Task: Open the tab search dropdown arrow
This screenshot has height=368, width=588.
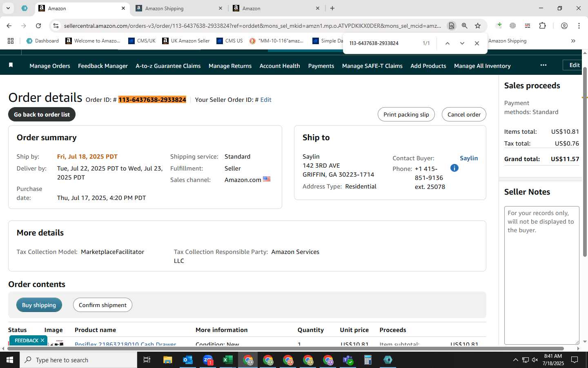Action: click(8, 8)
